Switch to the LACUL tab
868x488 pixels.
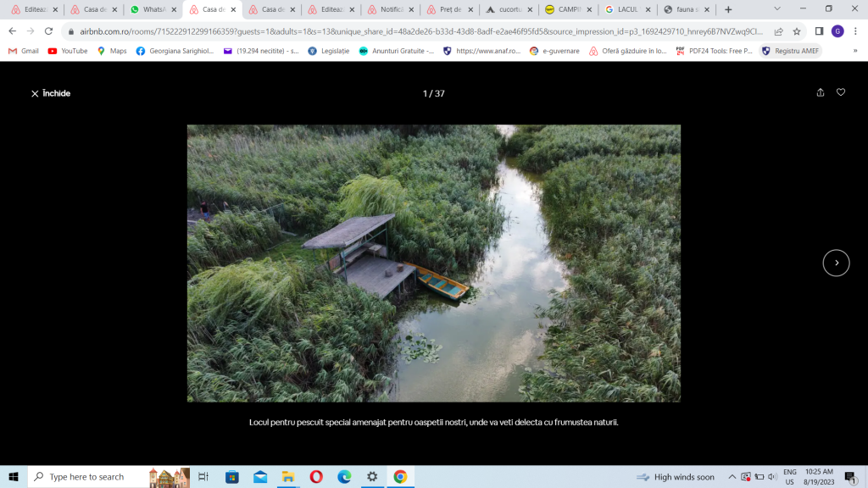point(626,9)
